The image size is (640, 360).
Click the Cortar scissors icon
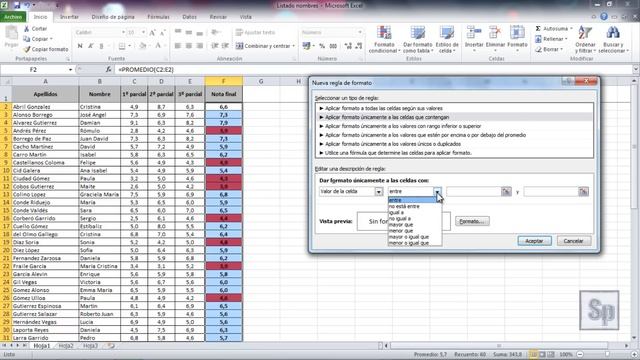pyautogui.click(x=27, y=29)
